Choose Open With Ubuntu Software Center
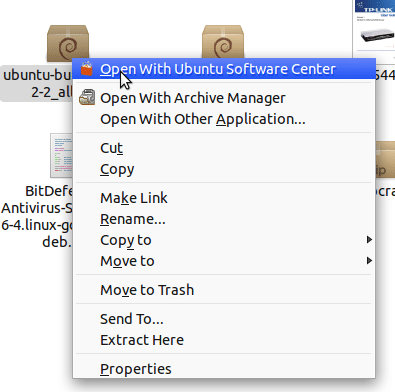 [224, 69]
